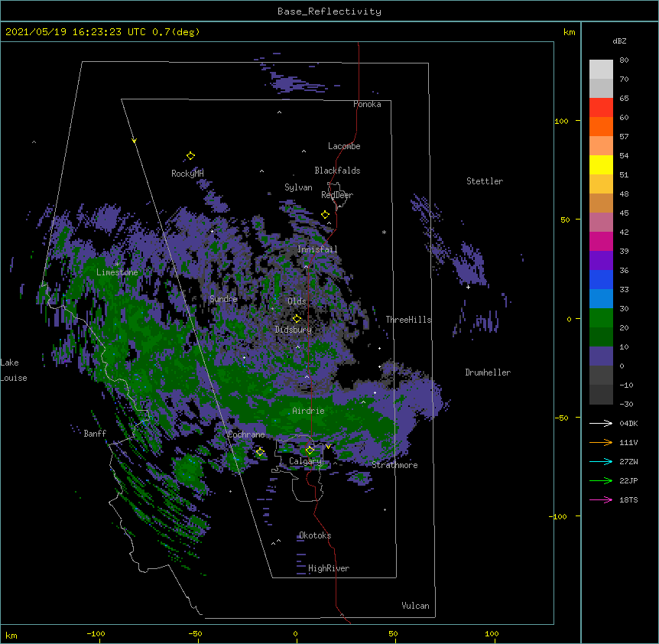This screenshot has width=659, height=644.
Task: Select the dark orange 60 dBZ swatch
Action: [x=601, y=126]
